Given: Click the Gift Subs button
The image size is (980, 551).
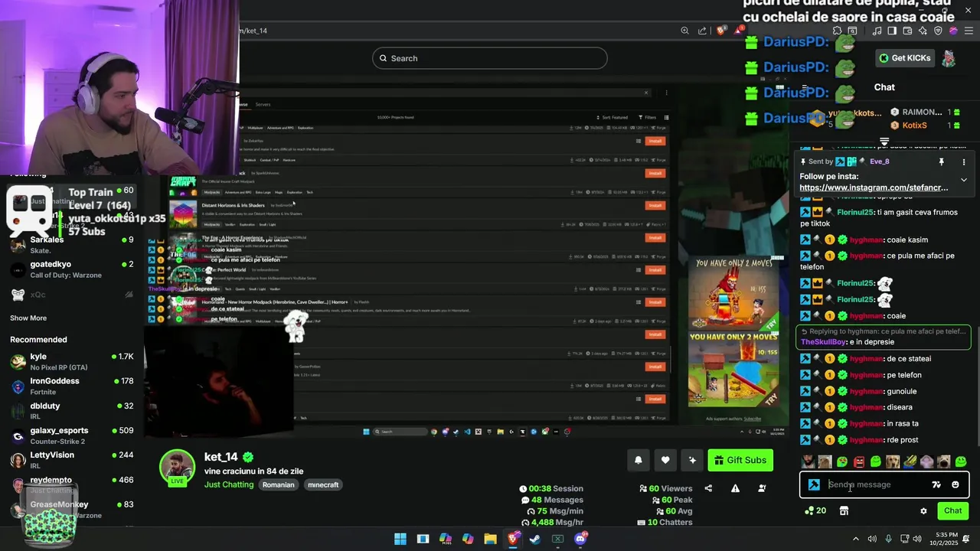Looking at the screenshot, I should tap(740, 460).
